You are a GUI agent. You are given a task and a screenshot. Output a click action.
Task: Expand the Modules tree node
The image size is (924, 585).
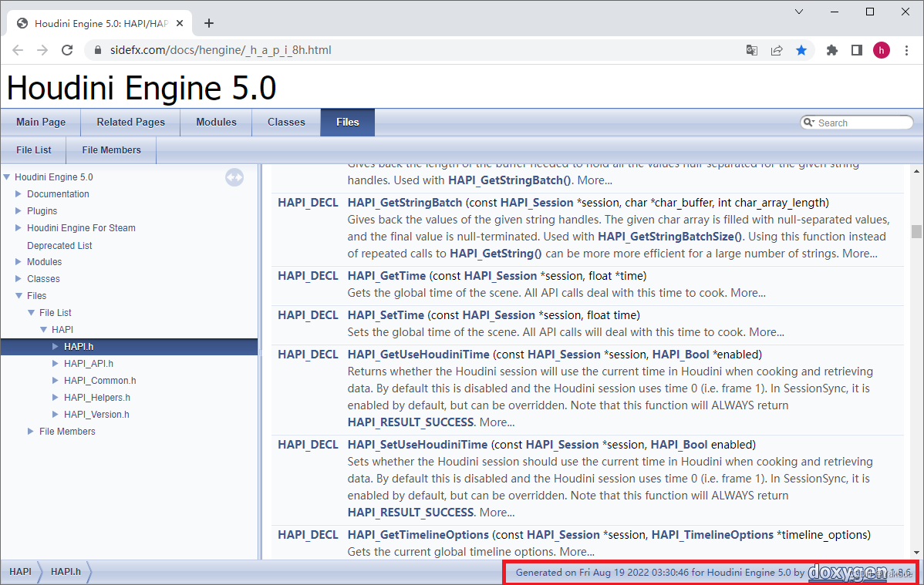(x=19, y=261)
